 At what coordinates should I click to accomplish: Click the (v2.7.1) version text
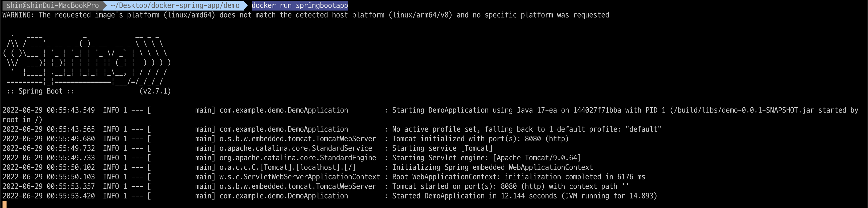pos(155,91)
